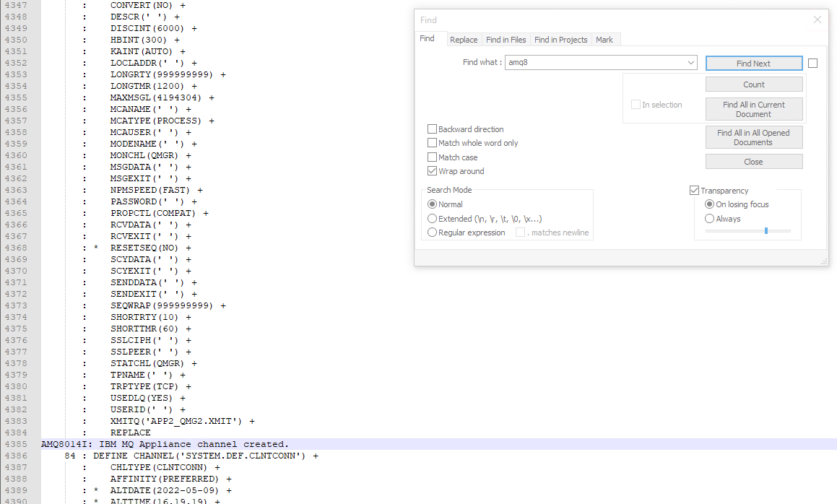Click the transparency slider handle
Image resolution: width=837 pixels, height=504 pixels.
766,230
